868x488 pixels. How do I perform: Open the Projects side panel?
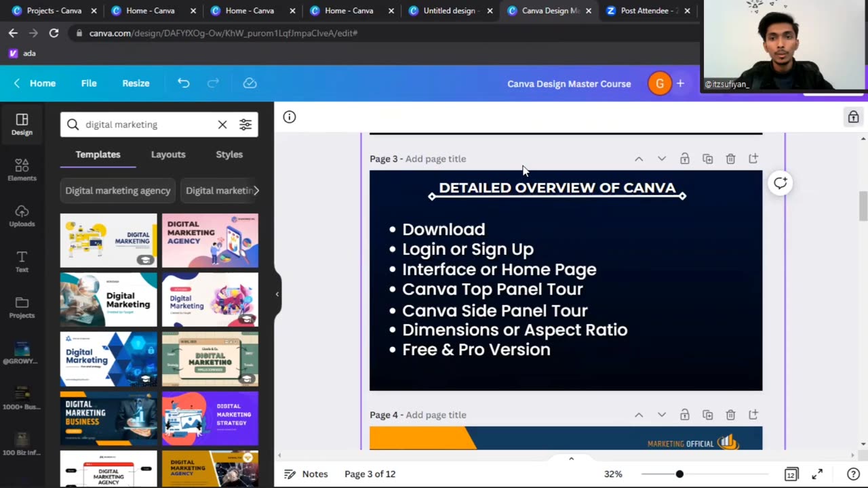pos(22,307)
